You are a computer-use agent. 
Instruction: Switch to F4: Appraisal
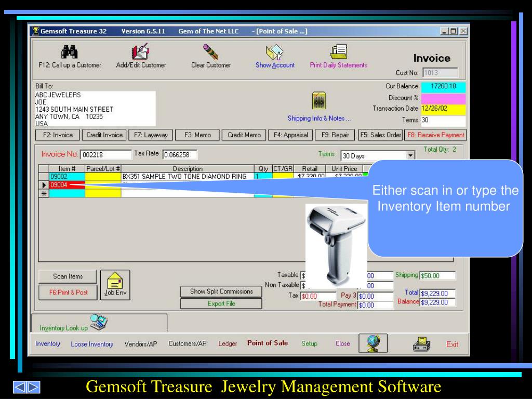point(290,135)
